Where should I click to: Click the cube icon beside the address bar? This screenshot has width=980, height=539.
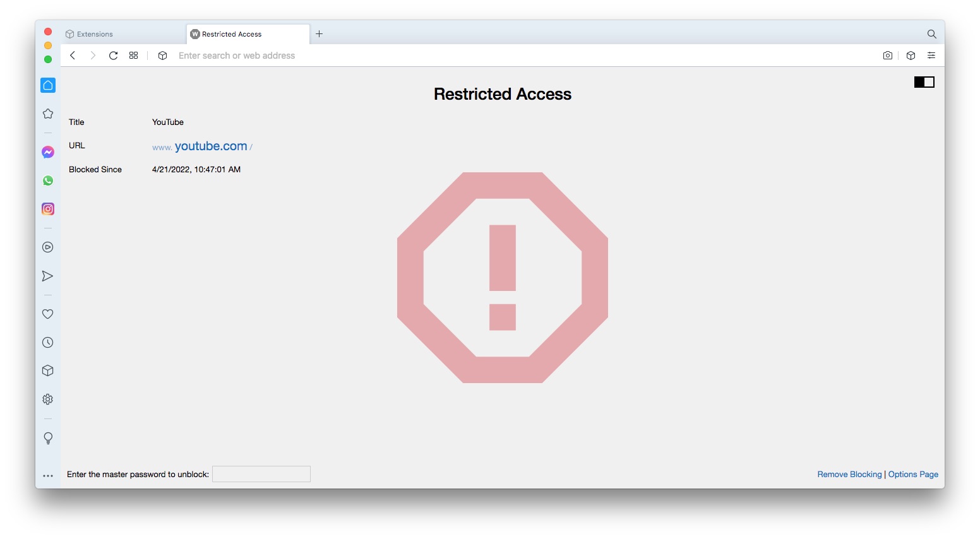coord(162,56)
